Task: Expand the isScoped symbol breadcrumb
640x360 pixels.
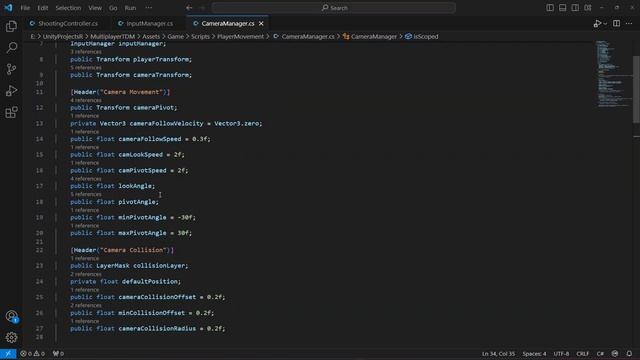Action: 422,36
